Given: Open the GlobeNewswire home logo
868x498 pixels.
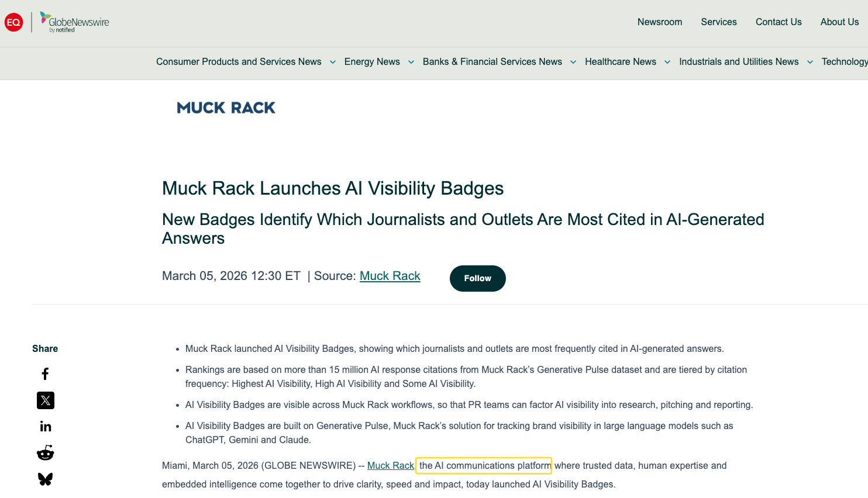Looking at the screenshot, I should [x=74, y=22].
